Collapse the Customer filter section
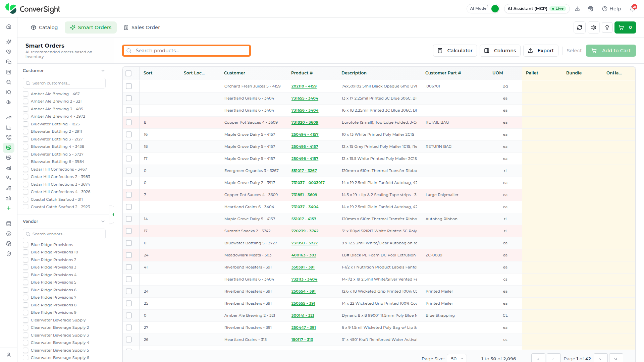The image size is (644, 362). [x=103, y=71]
